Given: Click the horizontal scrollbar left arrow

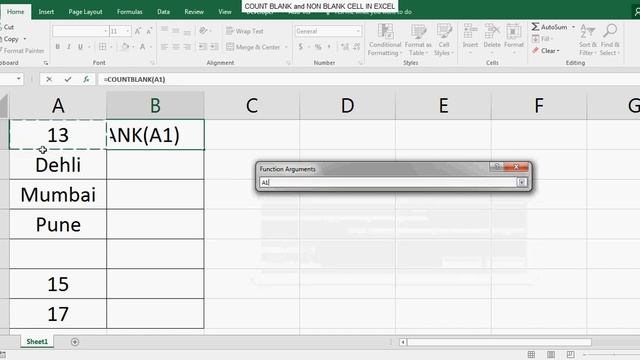Looking at the screenshot, I should click(403, 342).
